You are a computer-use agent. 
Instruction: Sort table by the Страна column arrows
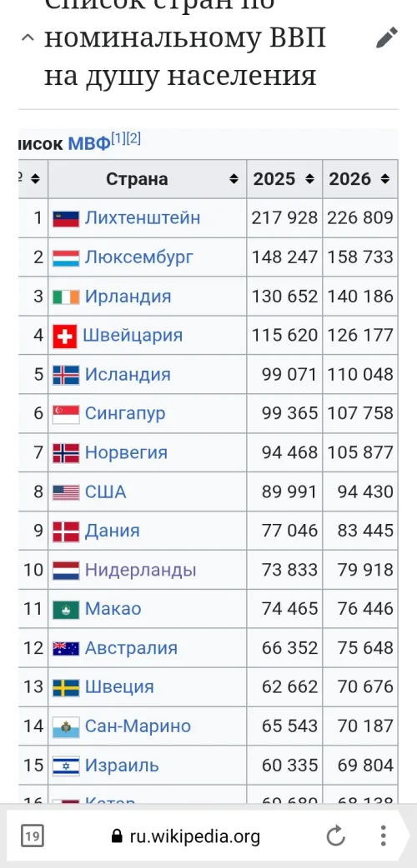[x=234, y=179]
